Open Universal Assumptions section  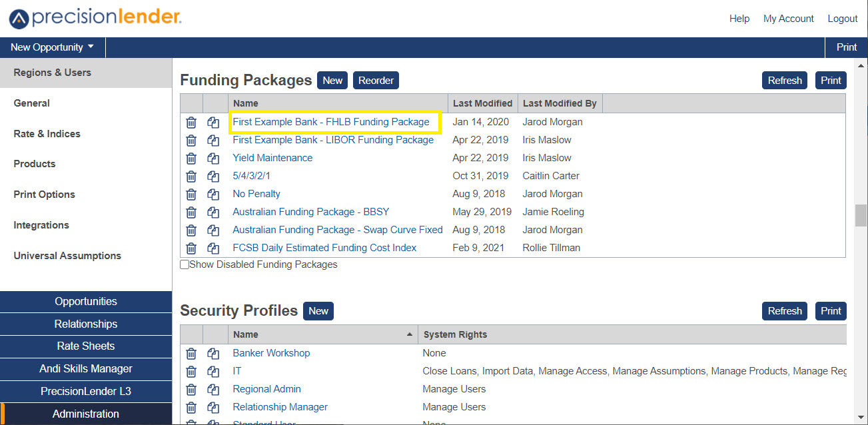[x=86, y=256]
